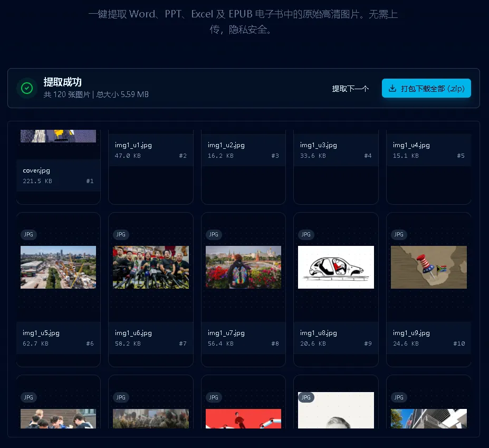Click the JPG badge on img1_u6.jpg card
Viewport: 489px width, 448px height.
tap(121, 234)
